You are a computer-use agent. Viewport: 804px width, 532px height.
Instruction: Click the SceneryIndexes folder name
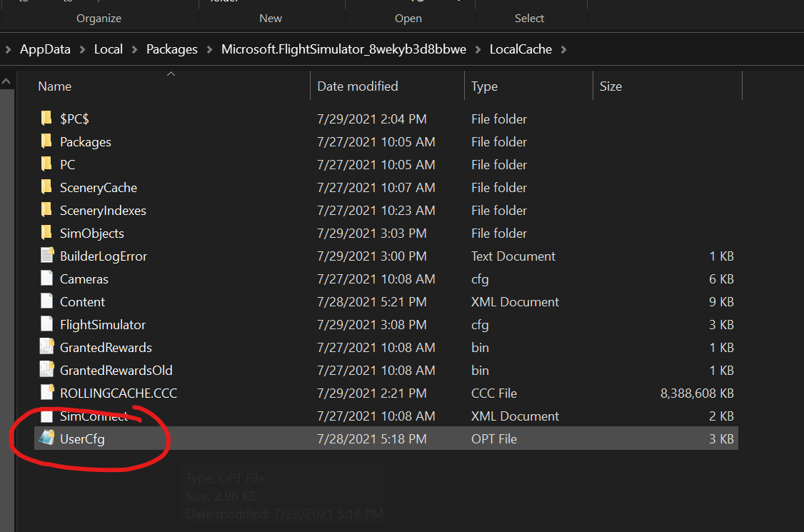click(x=103, y=210)
